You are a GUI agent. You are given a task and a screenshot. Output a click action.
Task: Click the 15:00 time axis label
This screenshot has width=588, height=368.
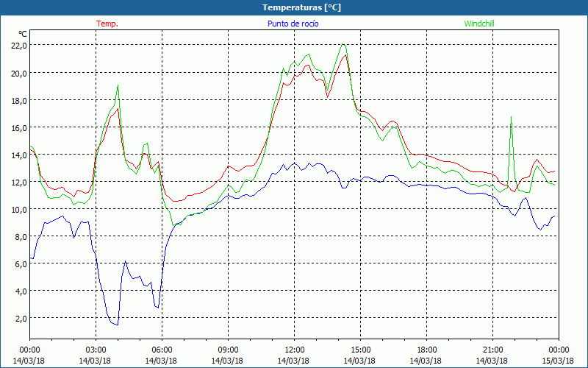tap(360, 350)
